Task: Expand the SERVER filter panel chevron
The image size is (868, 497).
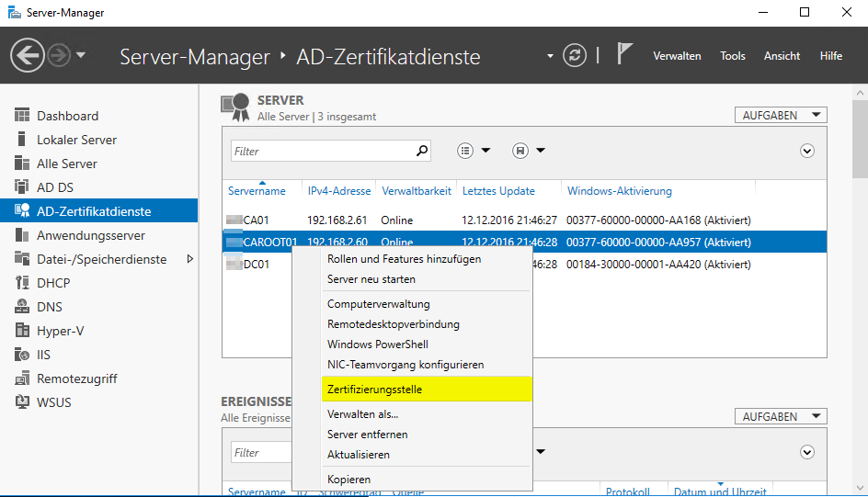Action: [807, 151]
